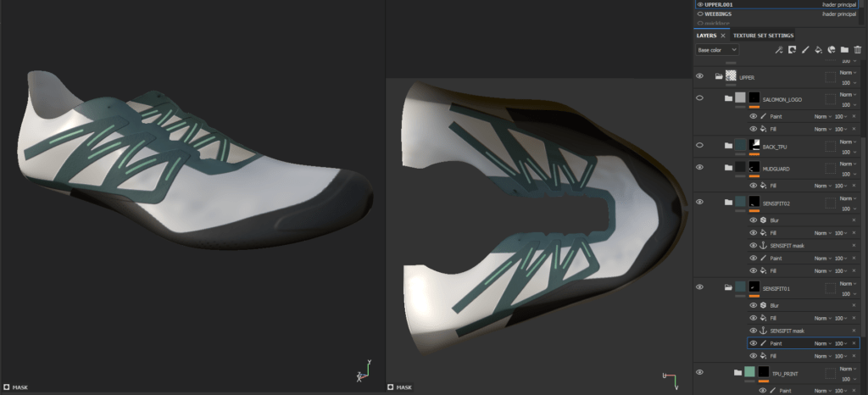868x395 pixels.
Task: Expand the TPU_PRINT folder
Action: point(738,373)
